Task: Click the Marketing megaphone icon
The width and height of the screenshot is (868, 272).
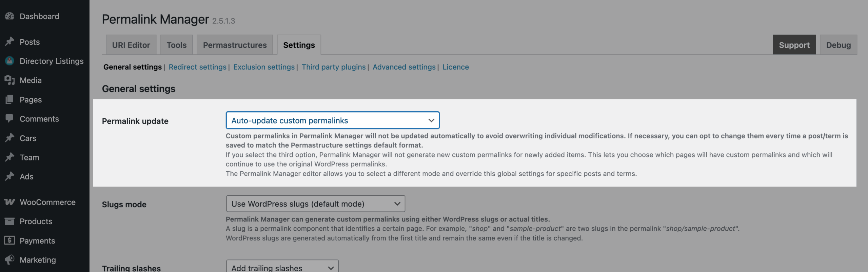Action: coord(9,260)
